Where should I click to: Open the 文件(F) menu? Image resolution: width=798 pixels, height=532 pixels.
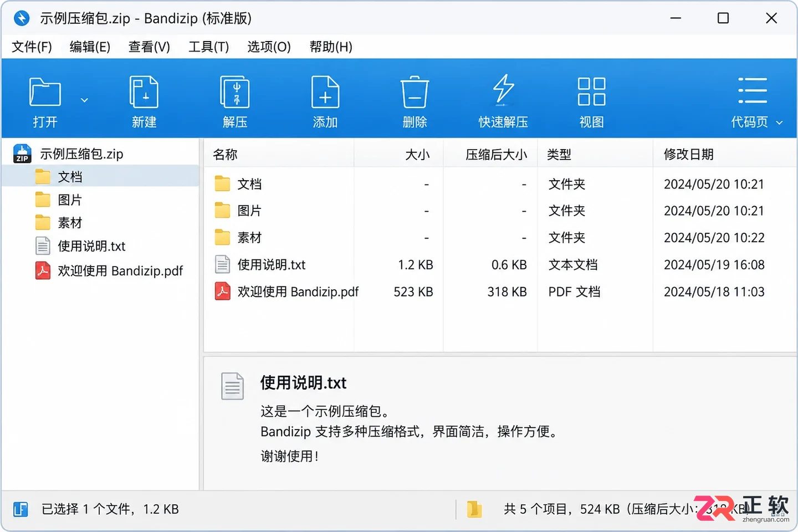(x=32, y=47)
